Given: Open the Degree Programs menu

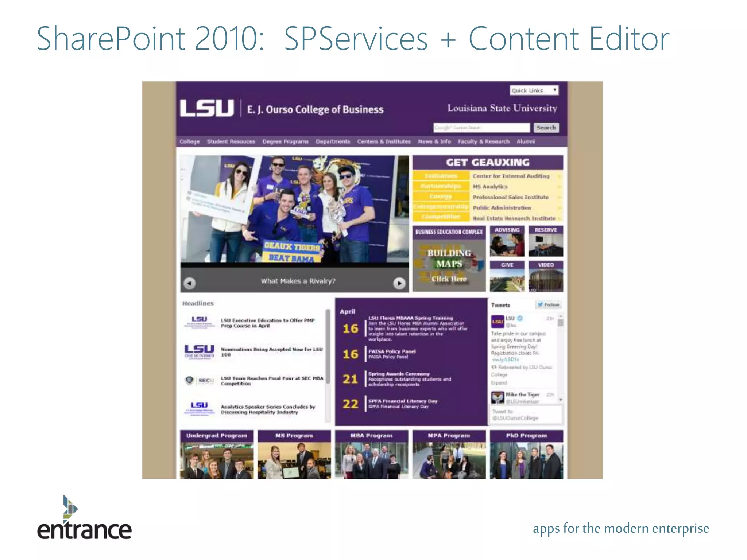Looking at the screenshot, I should pyautogui.click(x=285, y=141).
